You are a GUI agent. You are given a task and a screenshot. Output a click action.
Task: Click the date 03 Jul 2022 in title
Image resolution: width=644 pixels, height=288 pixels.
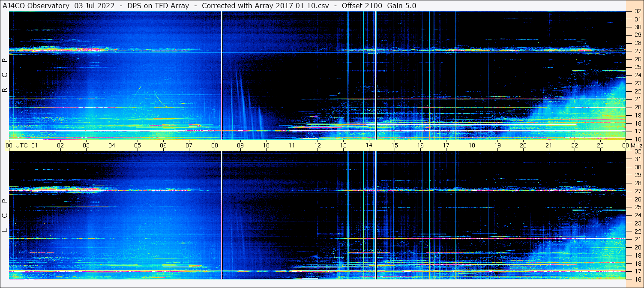(94, 6)
